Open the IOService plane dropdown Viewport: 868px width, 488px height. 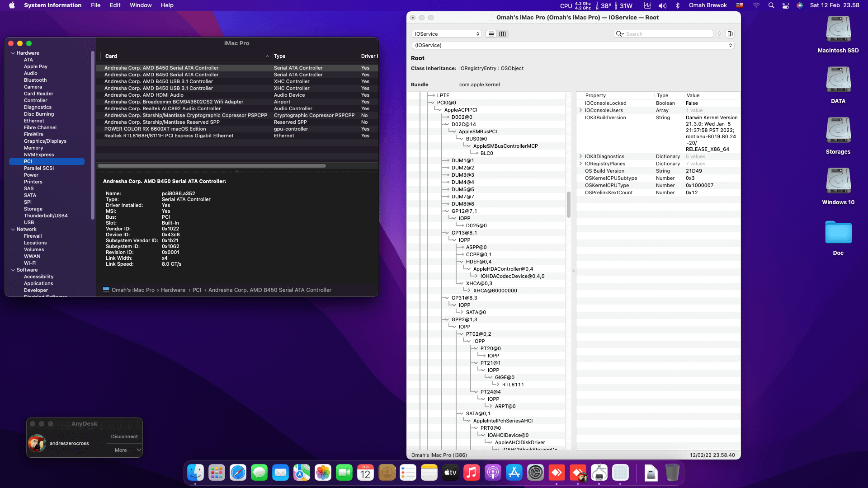(447, 34)
